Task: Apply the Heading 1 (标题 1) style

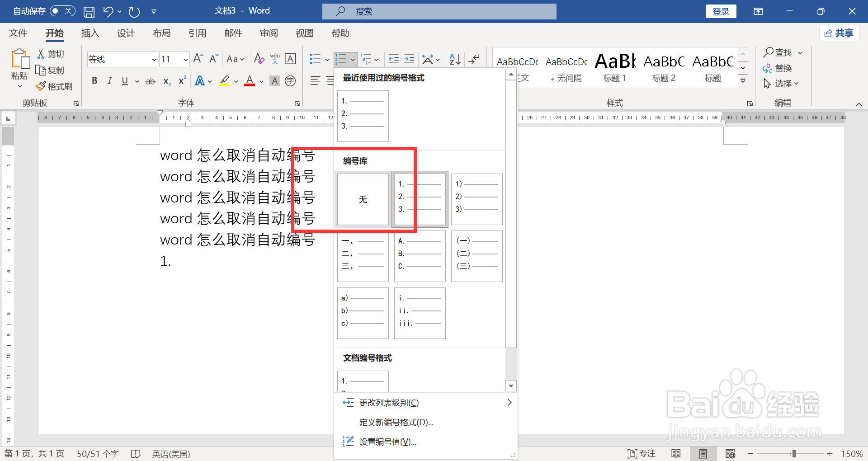Action: point(615,67)
